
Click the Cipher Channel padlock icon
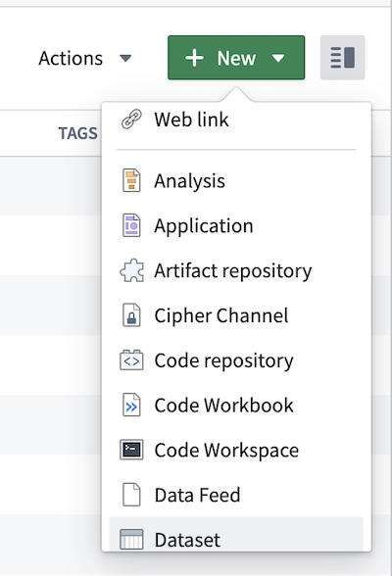click(x=131, y=315)
